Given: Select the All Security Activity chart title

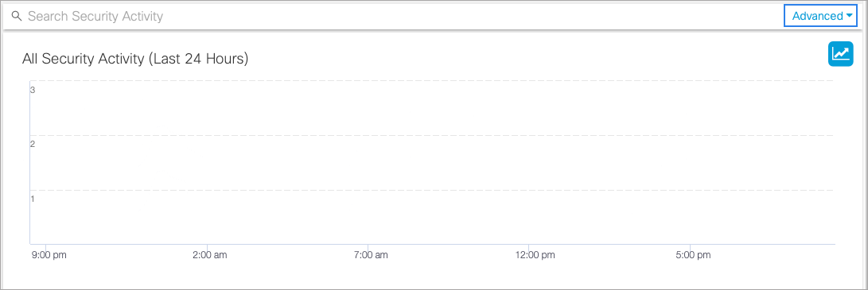Looking at the screenshot, I should [x=135, y=59].
